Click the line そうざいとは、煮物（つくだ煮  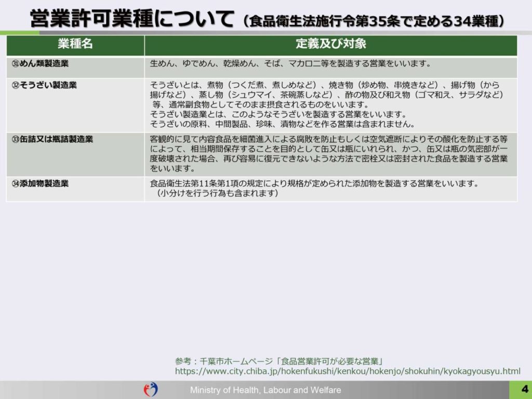(x=325, y=85)
